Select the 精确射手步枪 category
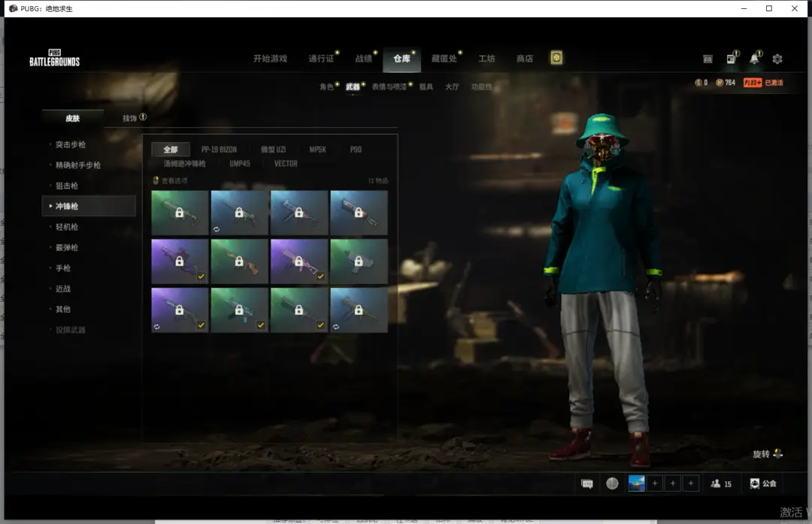The height and width of the screenshot is (524, 812). click(x=78, y=165)
